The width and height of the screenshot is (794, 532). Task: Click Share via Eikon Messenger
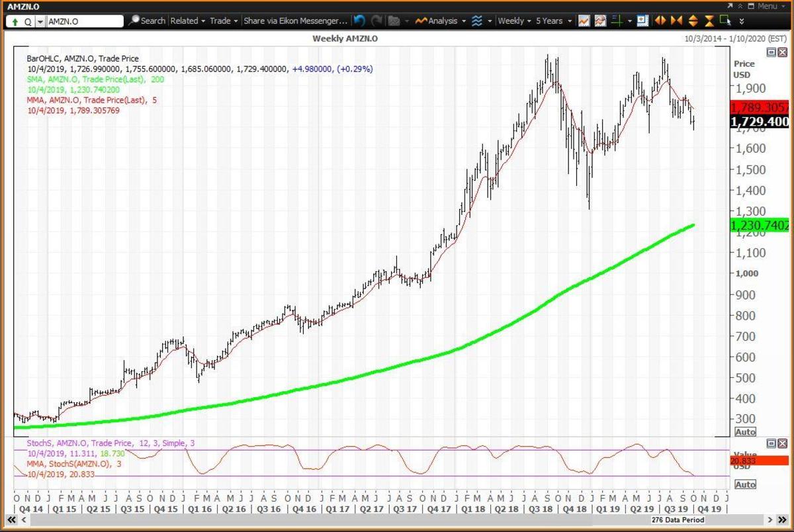[x=295, y=21]
